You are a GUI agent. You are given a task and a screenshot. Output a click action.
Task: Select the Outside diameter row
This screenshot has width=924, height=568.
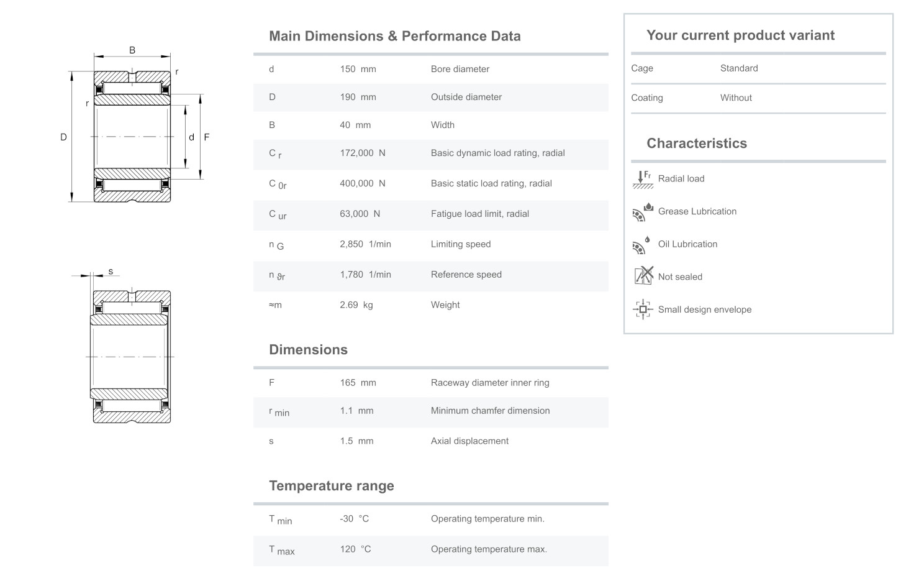point(430,97)
